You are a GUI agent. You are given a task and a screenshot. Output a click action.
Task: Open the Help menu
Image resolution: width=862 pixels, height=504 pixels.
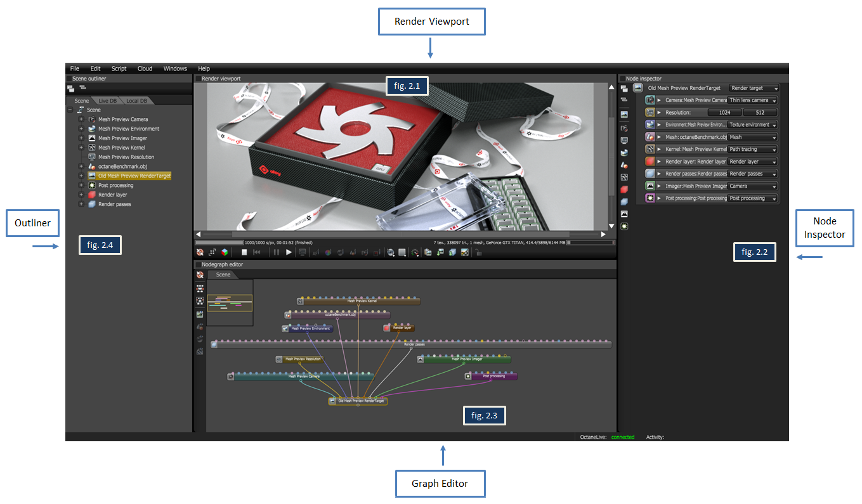(x=204, y=68)
